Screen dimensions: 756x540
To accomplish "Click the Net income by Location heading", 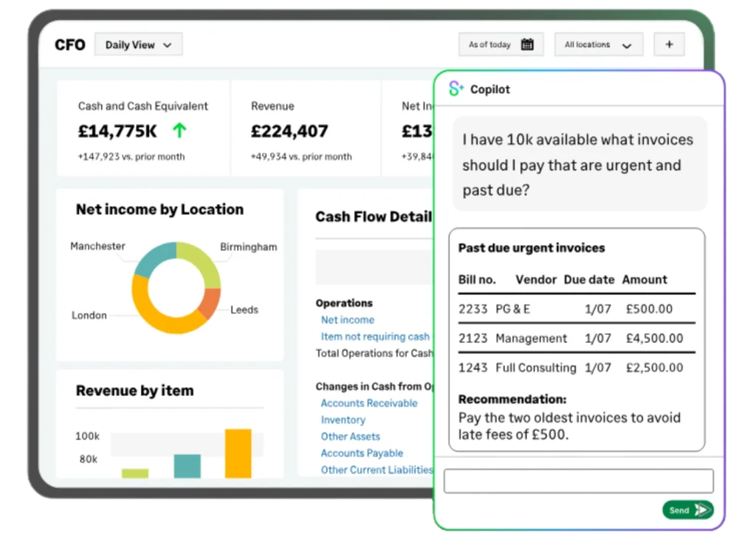I will click(159, 210).
